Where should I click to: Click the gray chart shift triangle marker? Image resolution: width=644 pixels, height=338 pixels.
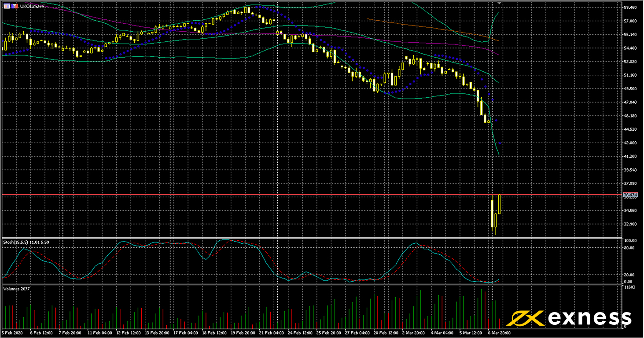click(499, 3)
